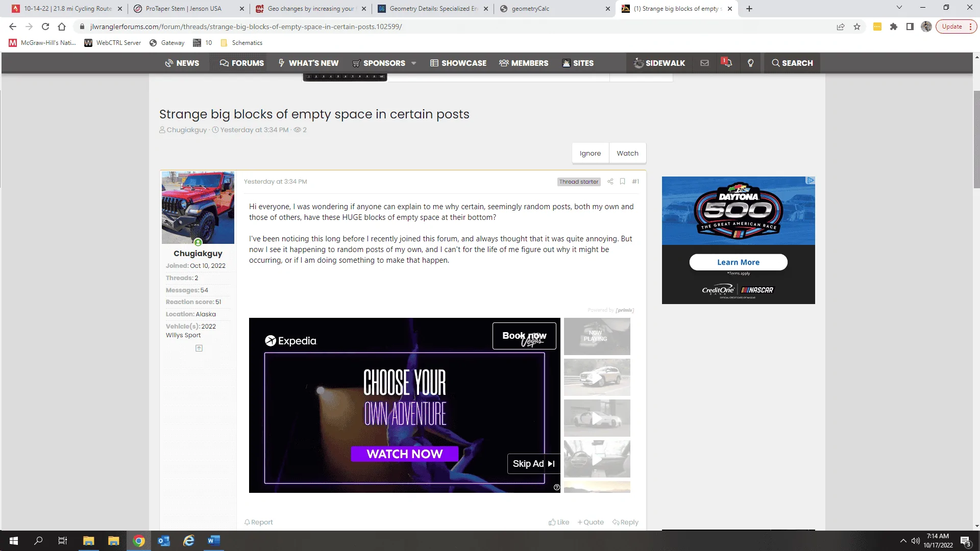Image resolution: width=980 pixels, height=551 pixels.
Task: Open Microsoft Word from the taskbar
Action: pos(213,541)
